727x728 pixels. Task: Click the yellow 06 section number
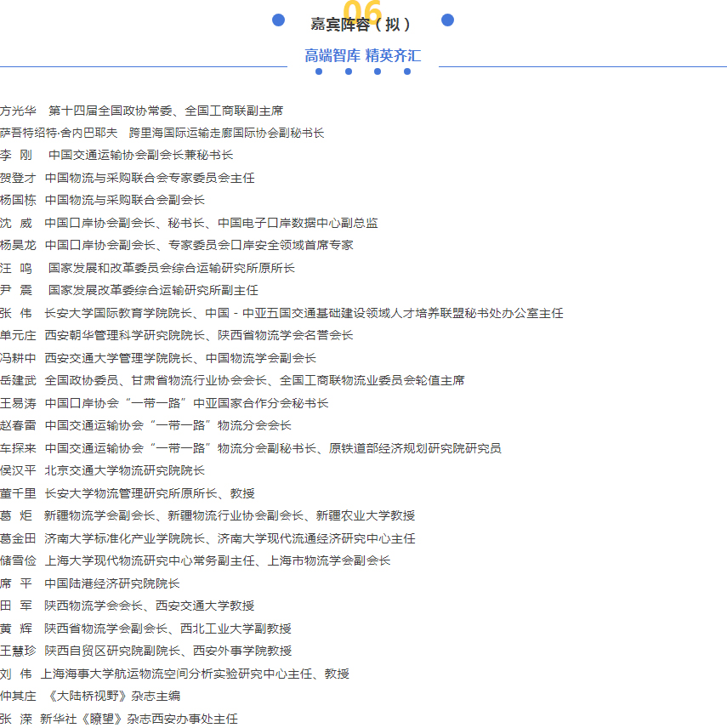point(362,10)
